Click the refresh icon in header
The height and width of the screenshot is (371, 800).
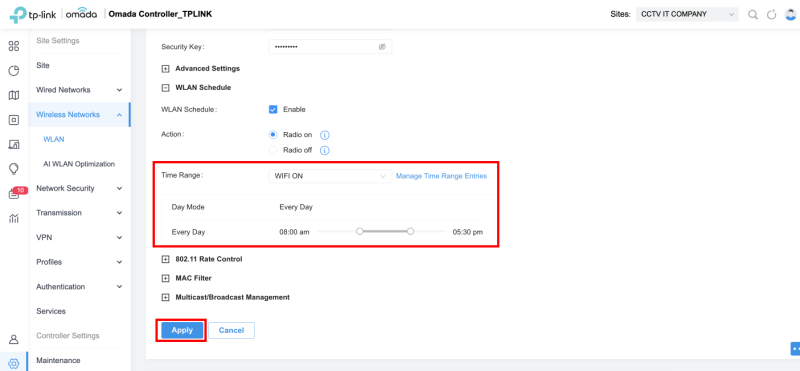(772, 15)
